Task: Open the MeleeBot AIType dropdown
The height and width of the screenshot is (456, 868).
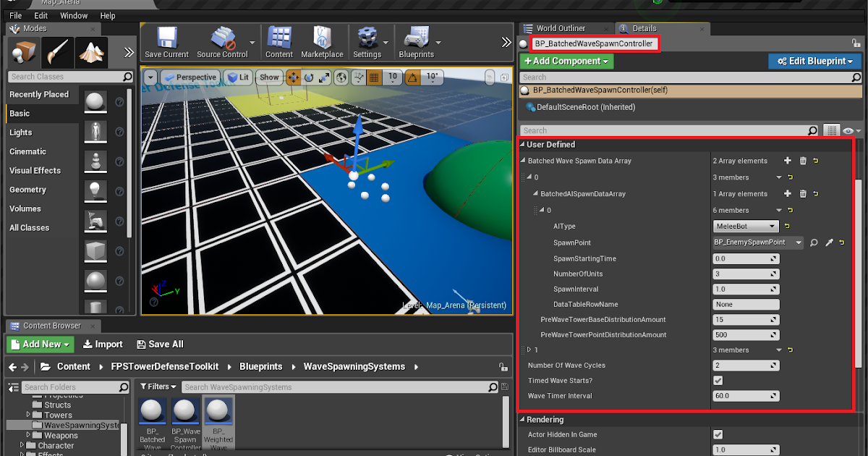Action: [746, 226]
